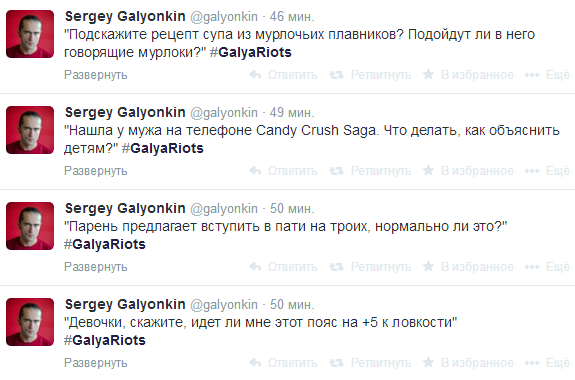Open three-dots more menu on first tweet
The width and height of the screenshot is (575, 380).
click(x=532, y=75)
